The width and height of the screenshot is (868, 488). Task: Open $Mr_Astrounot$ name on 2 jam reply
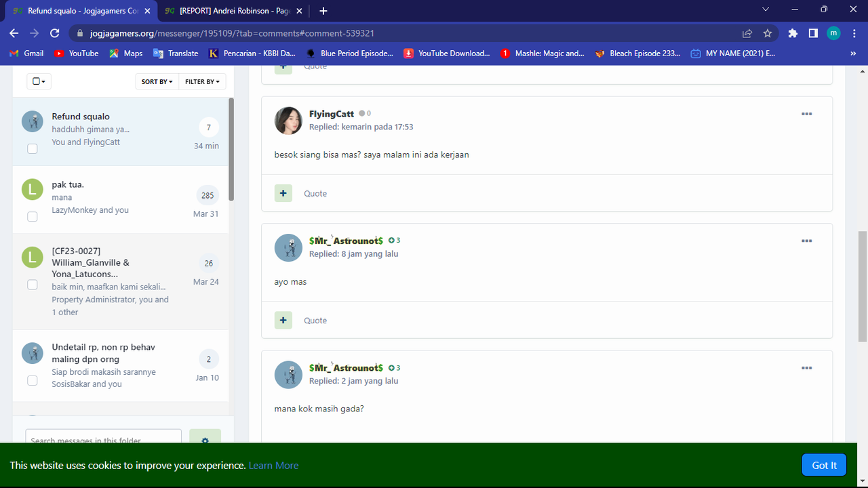(x=346, y=367)
